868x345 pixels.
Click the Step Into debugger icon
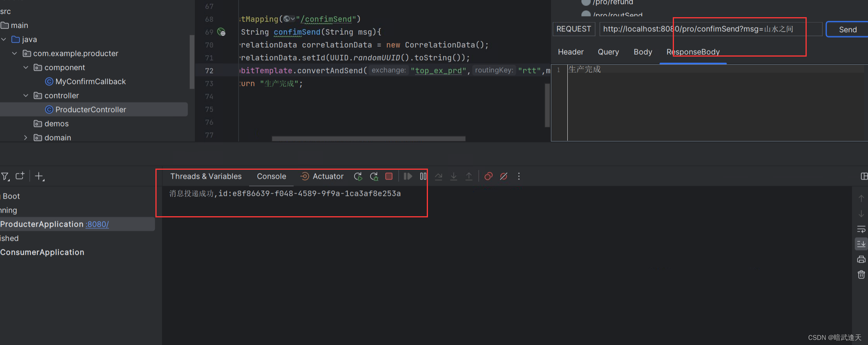pyautogui.click(x=454, y=176)
